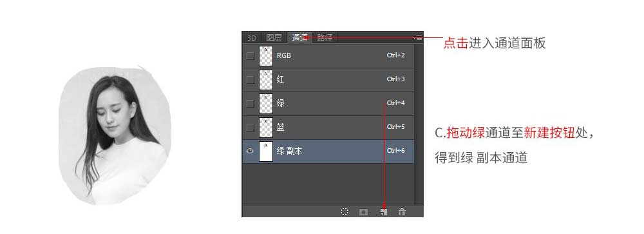
Task: Click the grayscale portrait image
Action: pos(115,135)
